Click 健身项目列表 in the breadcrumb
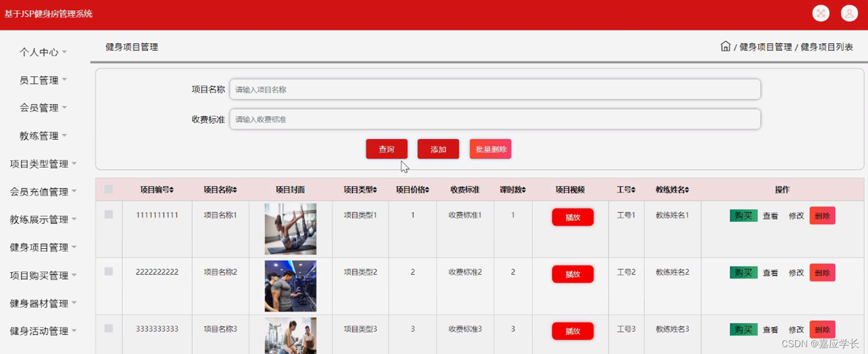Screen dimensions: 868x354 [827, 47]
